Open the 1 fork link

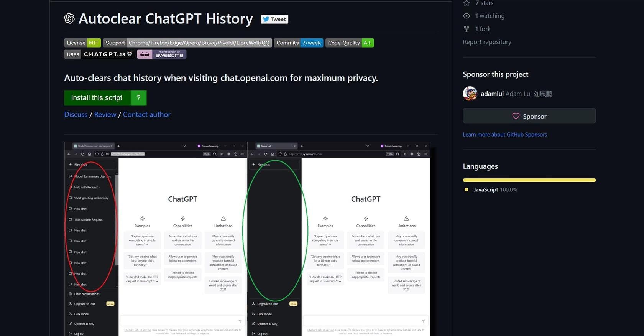tap(483, 29)
